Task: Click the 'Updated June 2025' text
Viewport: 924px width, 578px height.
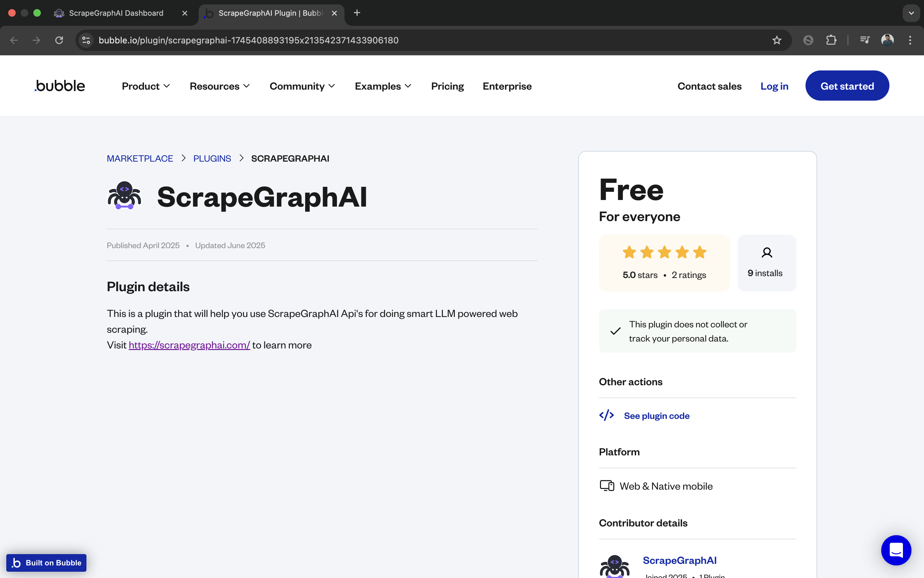Action: 230,245
